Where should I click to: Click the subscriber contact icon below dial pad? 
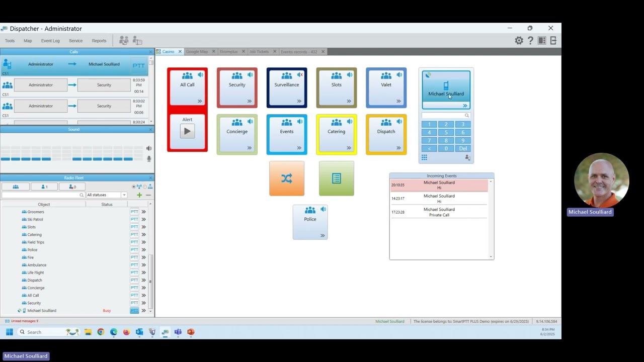click(467, 157)
